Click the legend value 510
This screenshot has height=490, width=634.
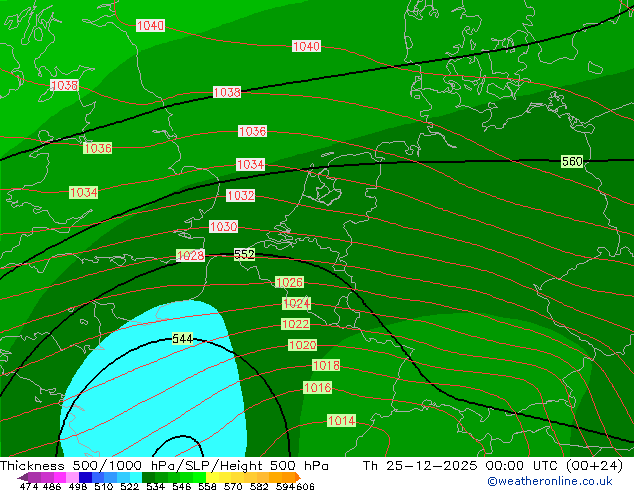click(x=104, y=486)
